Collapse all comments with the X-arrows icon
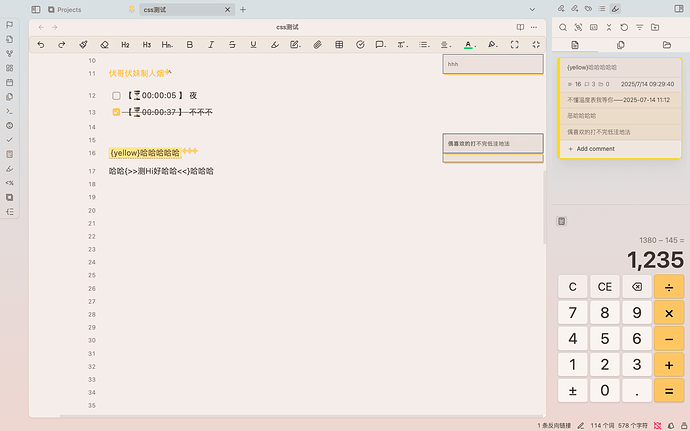This screenshot has width=690, height=431. click(609, 27)
